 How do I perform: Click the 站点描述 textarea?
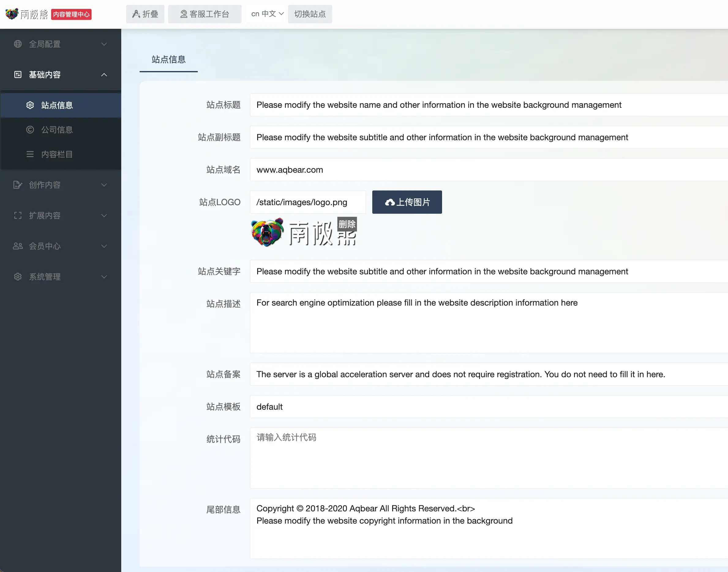[x=489, y=323]
